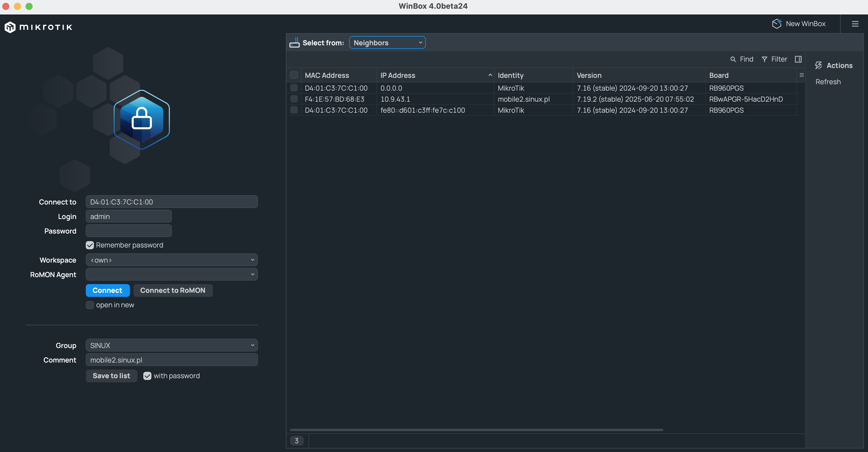Click the Find button text

click(746, 59)
